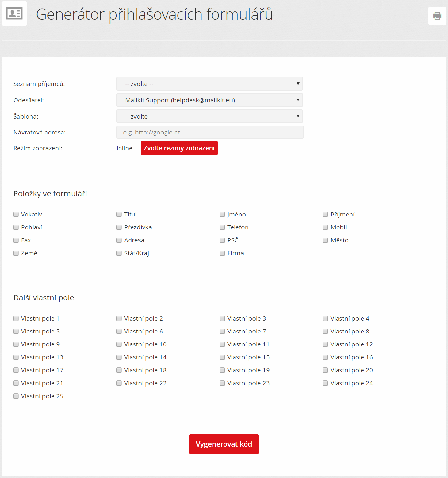Click the Návratová adresa input field
The width and height of the screenshot is (448, 478).
point(210,132)
